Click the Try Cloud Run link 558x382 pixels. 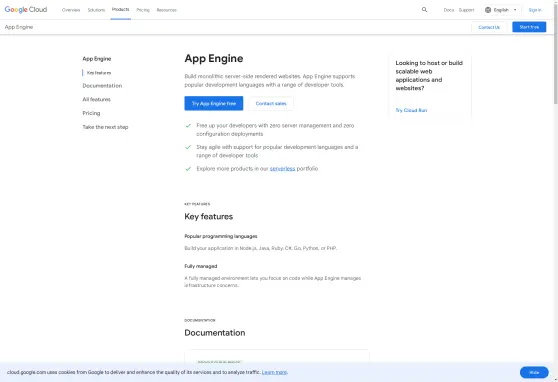point(411,110)
